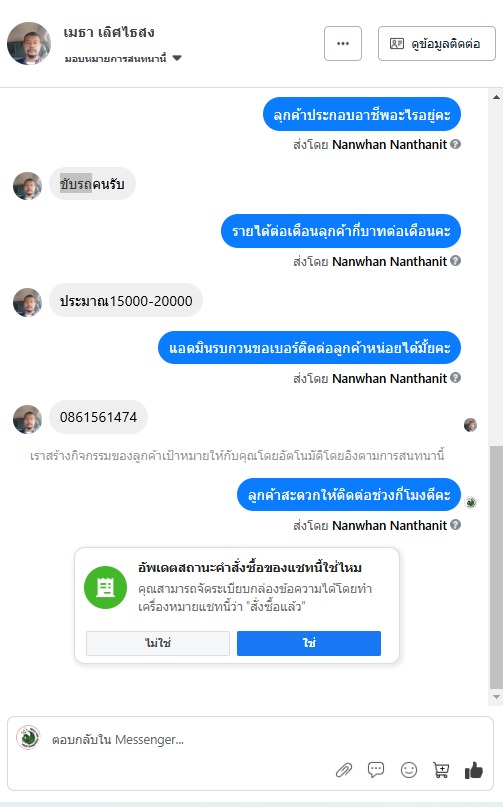Open saved replies speech bubble icon
The image size is (503, 807).
376,770
